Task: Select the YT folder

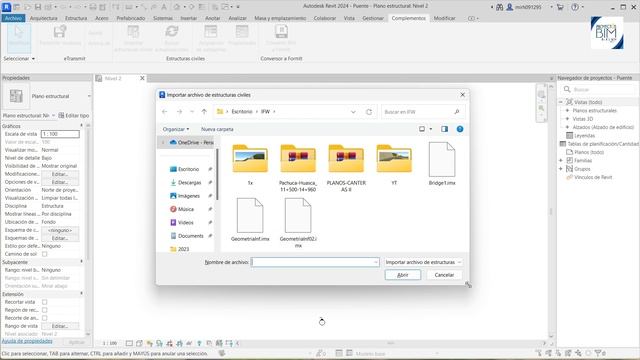Action: 394,164
